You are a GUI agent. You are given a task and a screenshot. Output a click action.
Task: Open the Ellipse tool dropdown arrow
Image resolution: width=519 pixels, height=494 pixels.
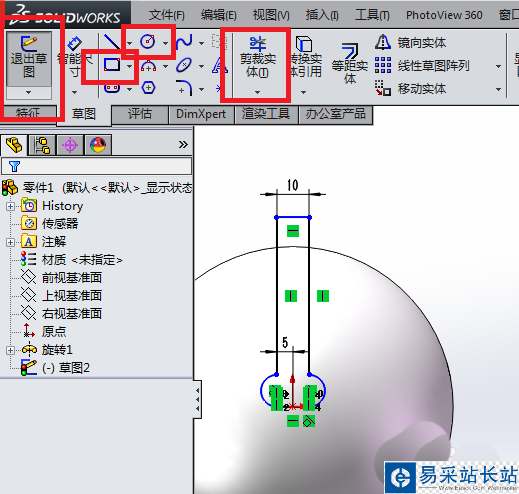pyautogui.click(x=201, y=67)
